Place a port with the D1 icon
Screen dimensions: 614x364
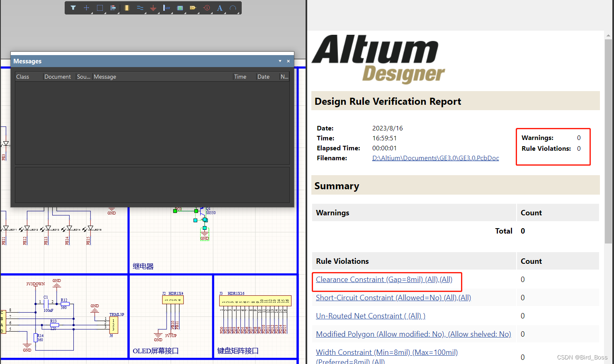coord(193,8)
